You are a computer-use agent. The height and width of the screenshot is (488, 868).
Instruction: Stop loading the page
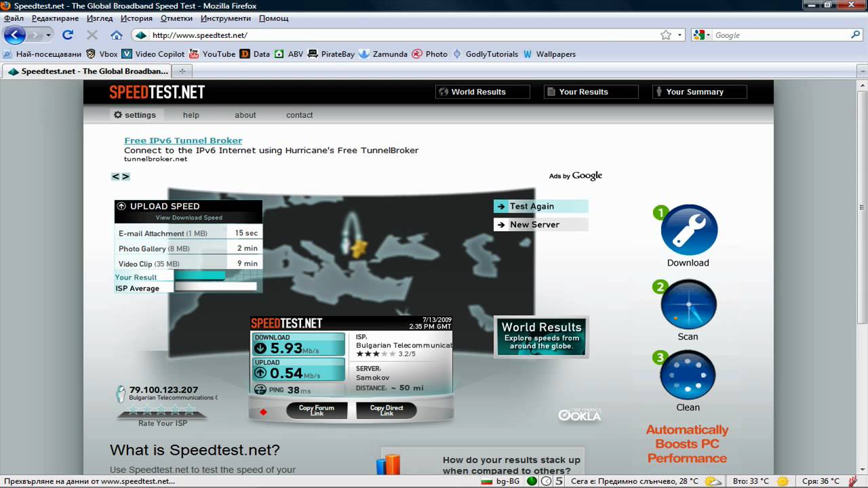tap(92, 35)
